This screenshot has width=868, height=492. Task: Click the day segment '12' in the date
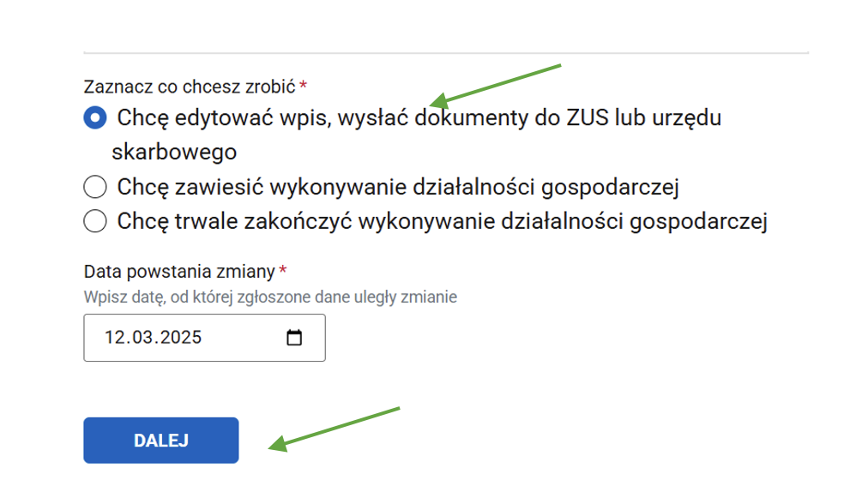click(115, 338)
